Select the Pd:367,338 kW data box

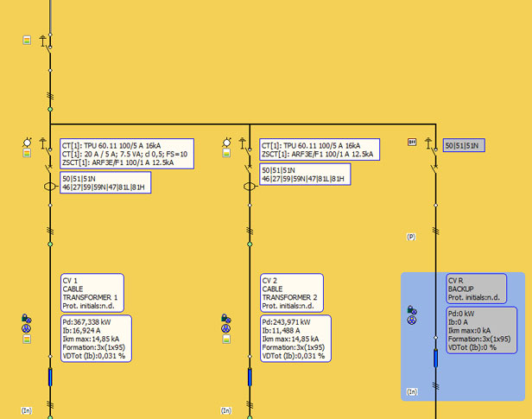tap(95, 339)
